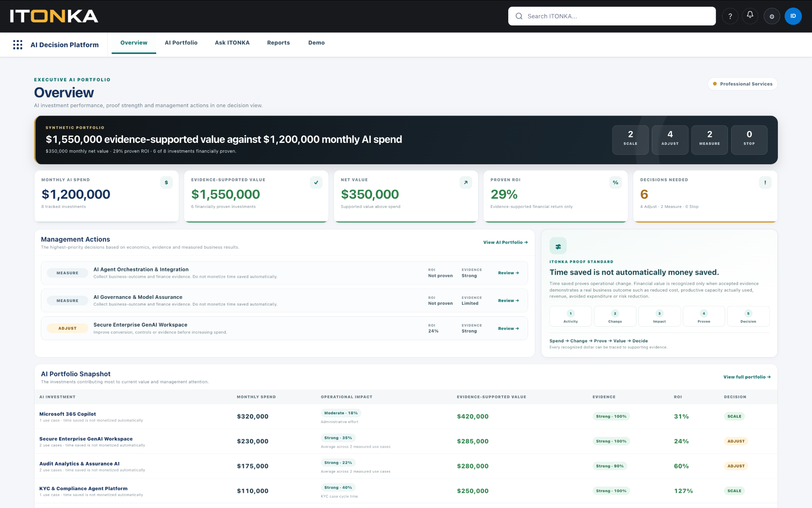
Task: Click the Operational Impact column header
Action: [347, 397]
